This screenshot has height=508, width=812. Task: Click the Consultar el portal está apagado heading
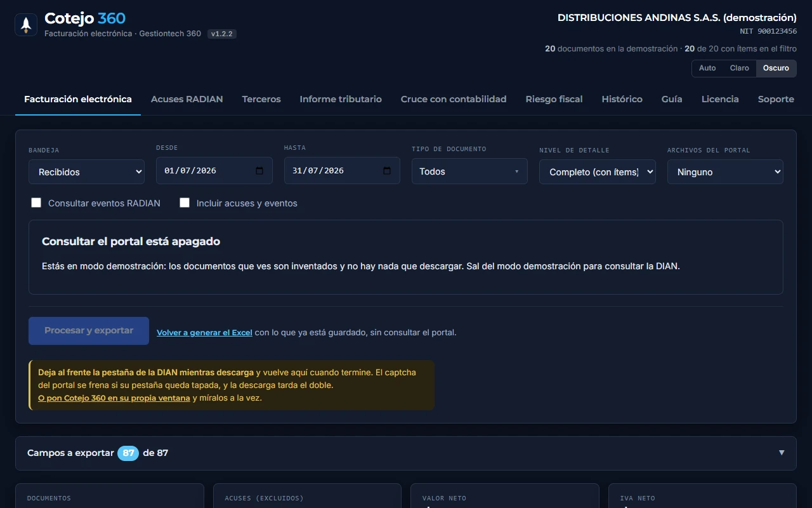coord(131,241)
